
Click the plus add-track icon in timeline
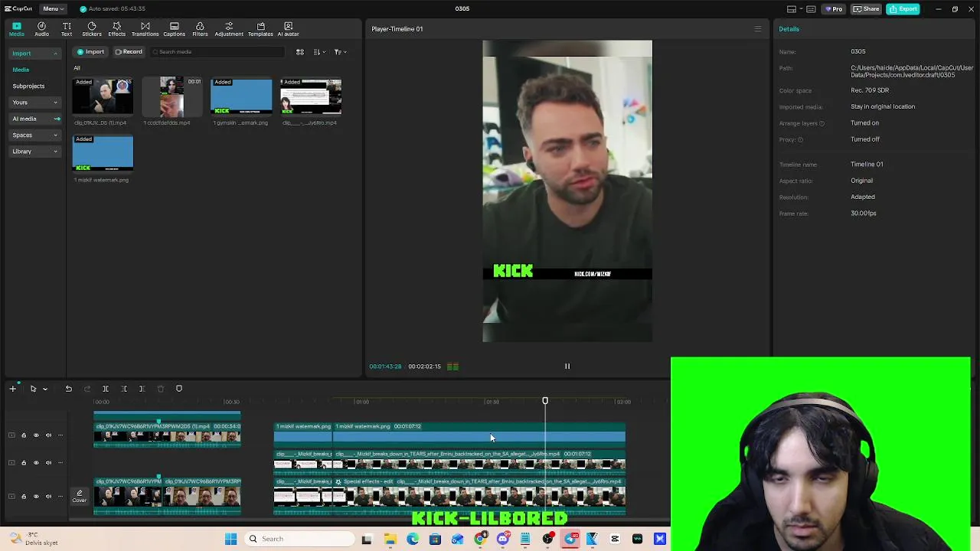coord(12,389)
